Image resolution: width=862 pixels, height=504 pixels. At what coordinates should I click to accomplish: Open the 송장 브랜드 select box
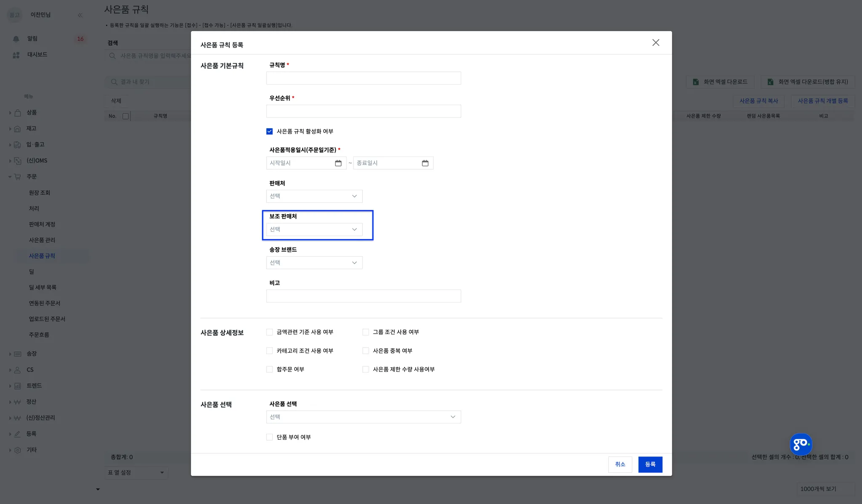click(314, 263)
